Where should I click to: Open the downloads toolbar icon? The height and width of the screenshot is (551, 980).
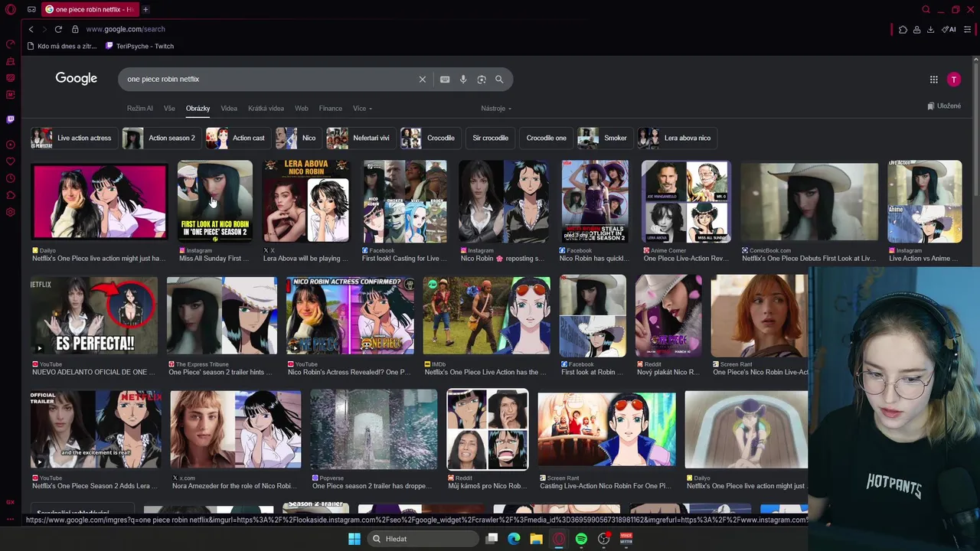pos(930,30)
